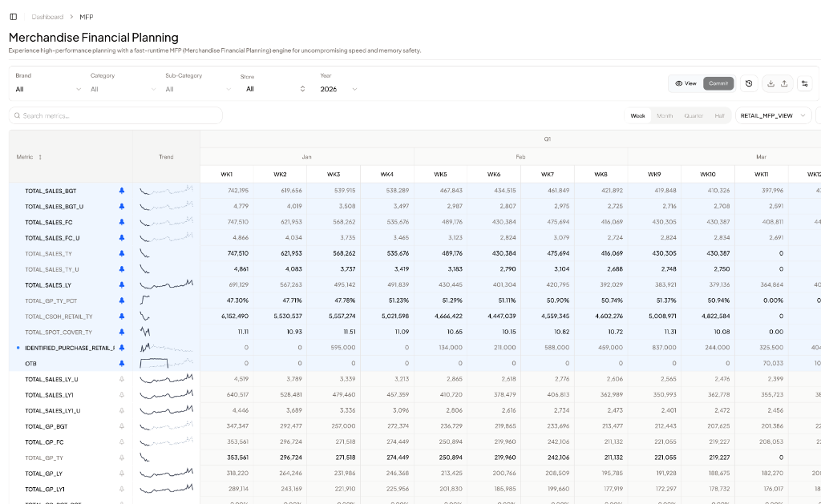Unpin the TOTAL_SALES_FC_U row

[122, 238]
